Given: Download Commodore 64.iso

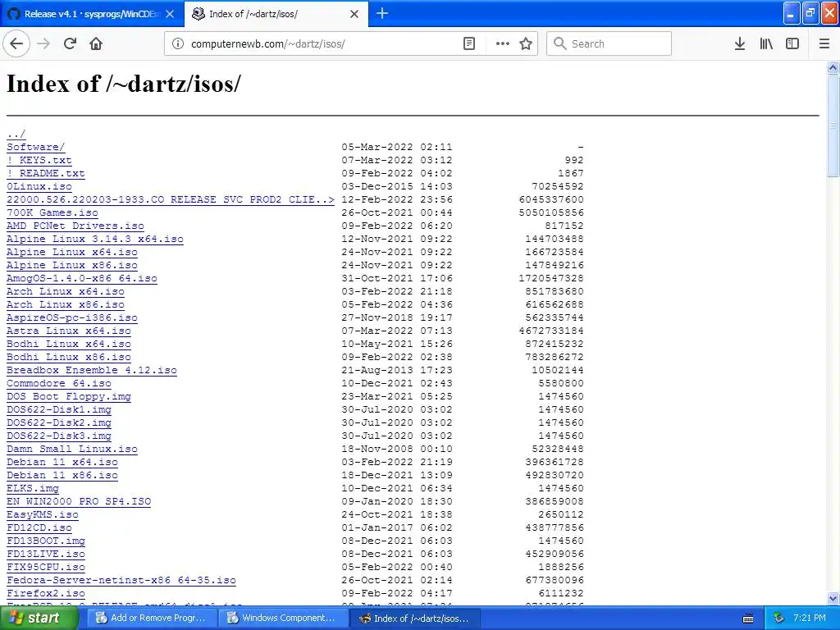Looking at the screenshot, I should tap(59, 383).
